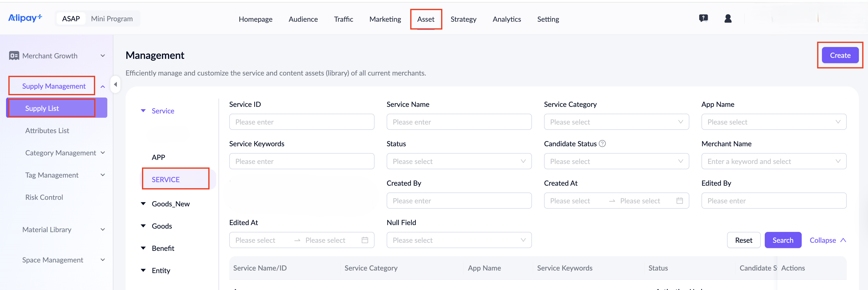Click Candidate Status help question icon
The height and width of the screenshot is (290, 868).
pos(602,144)
